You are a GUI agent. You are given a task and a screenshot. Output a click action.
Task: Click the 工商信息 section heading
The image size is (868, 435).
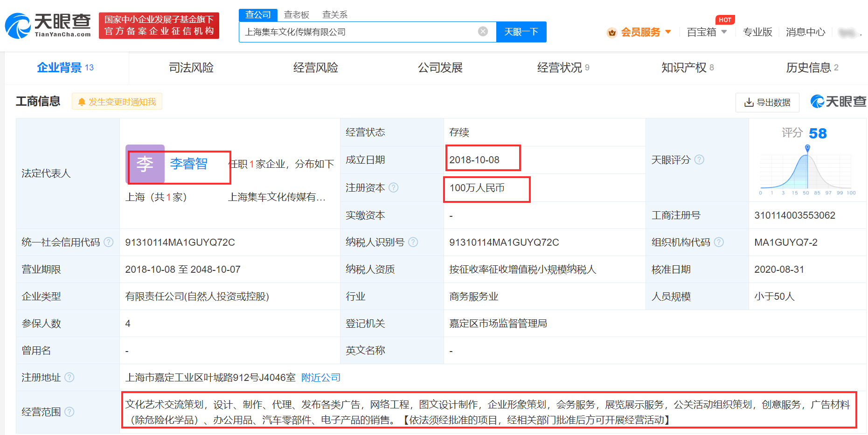[38, 101]
